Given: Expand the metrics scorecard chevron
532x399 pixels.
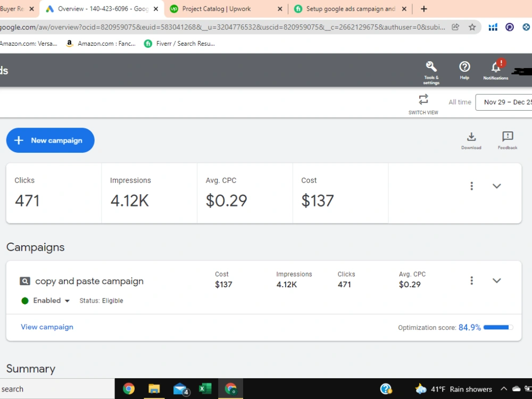Looking at the screenshot, I should (497, 186).
